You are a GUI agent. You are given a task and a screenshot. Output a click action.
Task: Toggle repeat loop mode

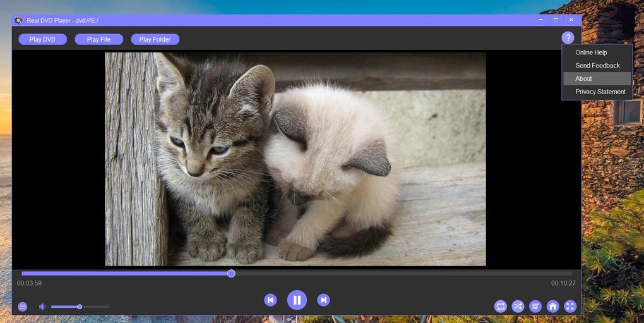click(500, 306)
